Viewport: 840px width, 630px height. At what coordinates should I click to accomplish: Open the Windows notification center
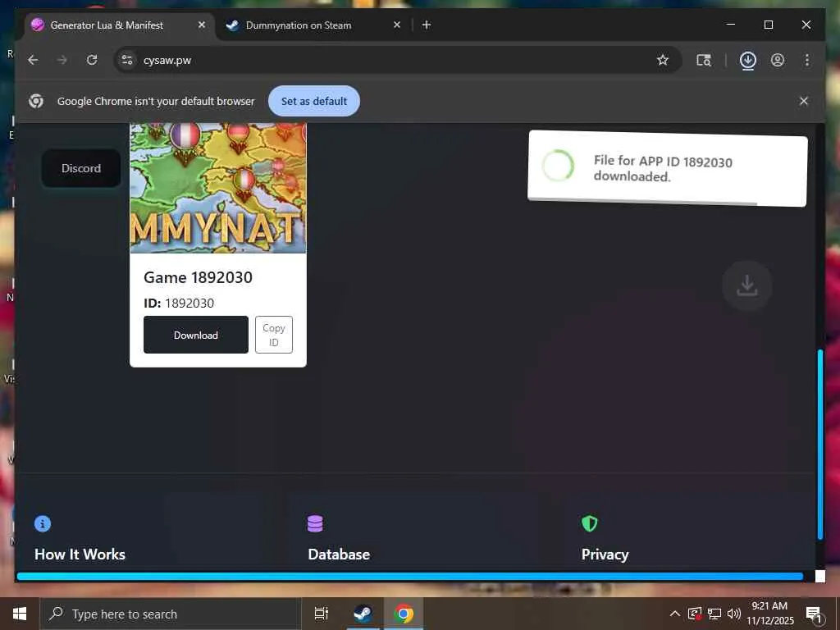(x=815, y=614)
